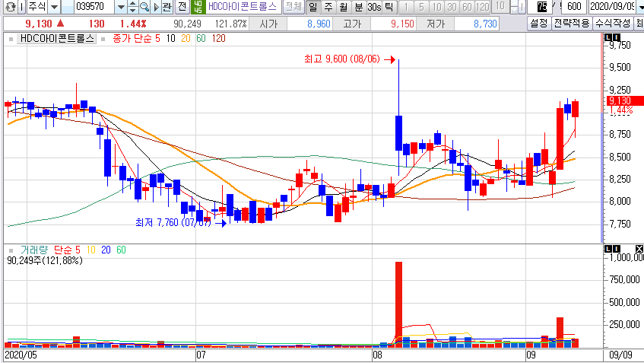Click the 2020/09/09 date field
Image resolution: width=644 pixels, height=363 pixels.
[612, 7]
